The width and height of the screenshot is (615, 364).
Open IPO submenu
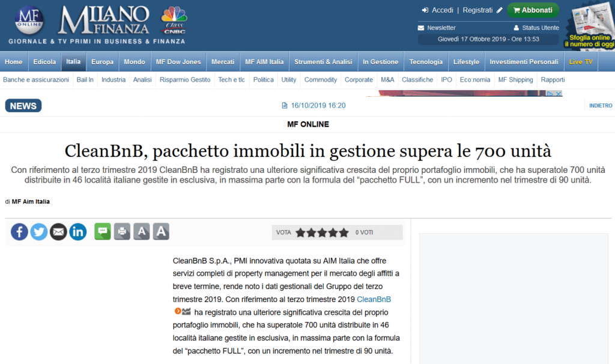pyautogui.click(x=446, y=80)
